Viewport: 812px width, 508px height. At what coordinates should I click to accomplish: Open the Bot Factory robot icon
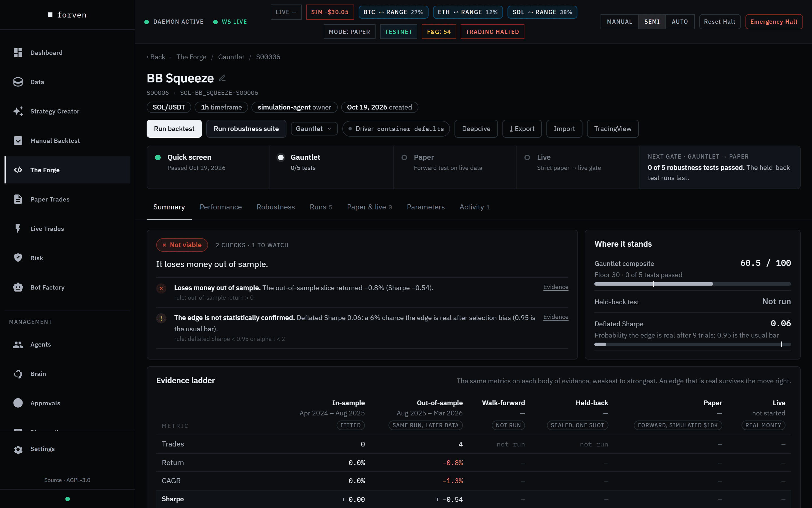coord(18,287)
